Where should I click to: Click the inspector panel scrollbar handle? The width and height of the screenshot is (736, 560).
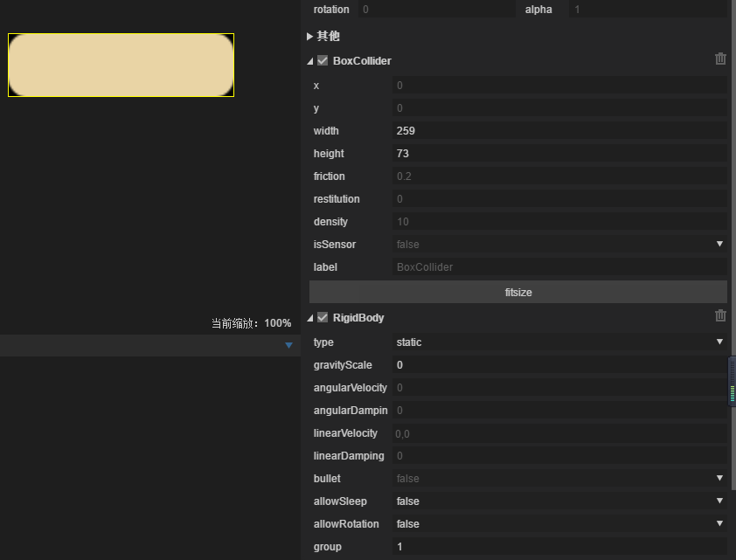tap(733, 381)
